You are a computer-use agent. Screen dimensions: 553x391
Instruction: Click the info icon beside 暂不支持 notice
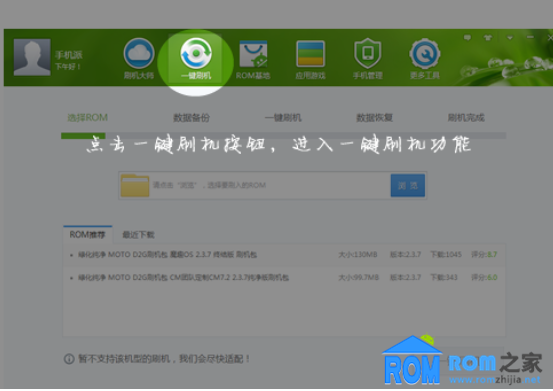click(x=69, y=359)
